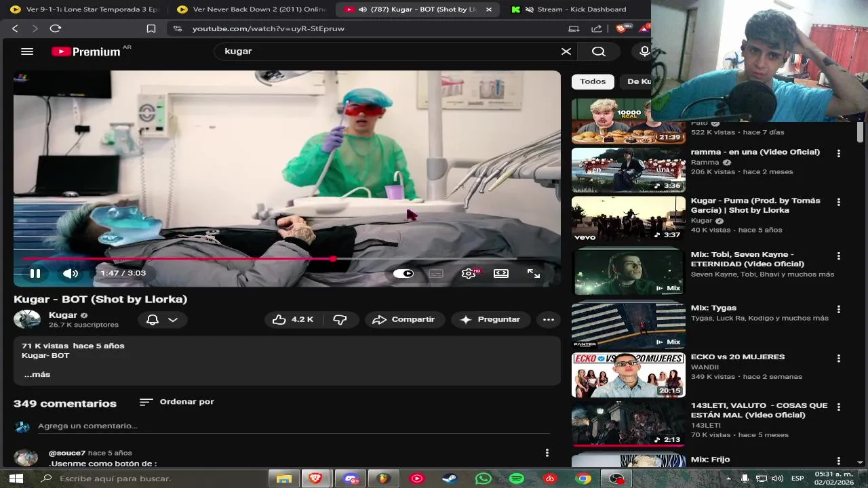This screenshot has height=488, width=868.
Task: Switch to Ver Never Back Down 2 tab
Action: pos(251,9)
